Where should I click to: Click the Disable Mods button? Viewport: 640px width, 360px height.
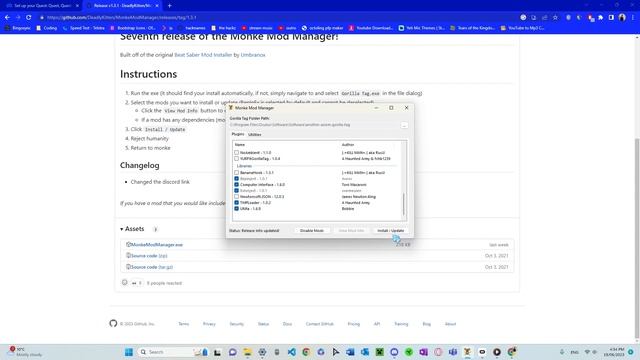click(x=311, y=231)
